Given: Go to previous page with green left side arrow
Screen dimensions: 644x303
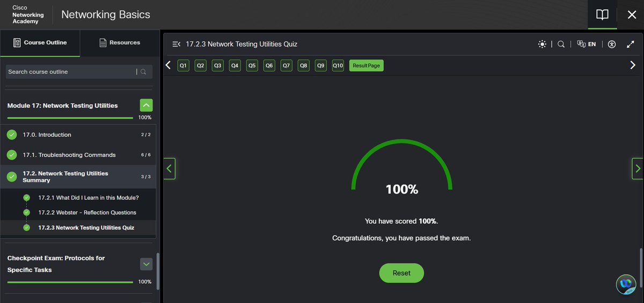Looking at the screenshot, I should coord(170,168).
